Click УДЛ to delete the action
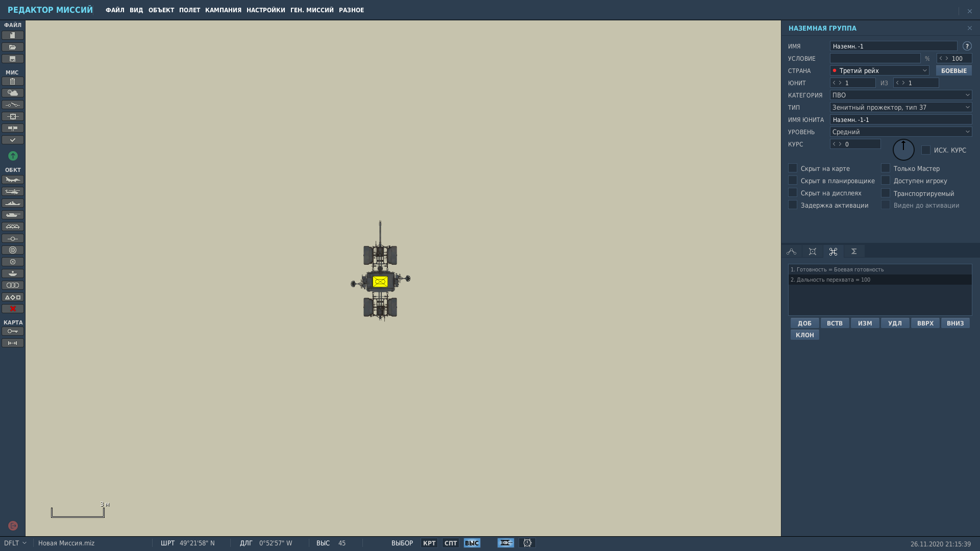 pyautogui.click(x=895, y=323)
